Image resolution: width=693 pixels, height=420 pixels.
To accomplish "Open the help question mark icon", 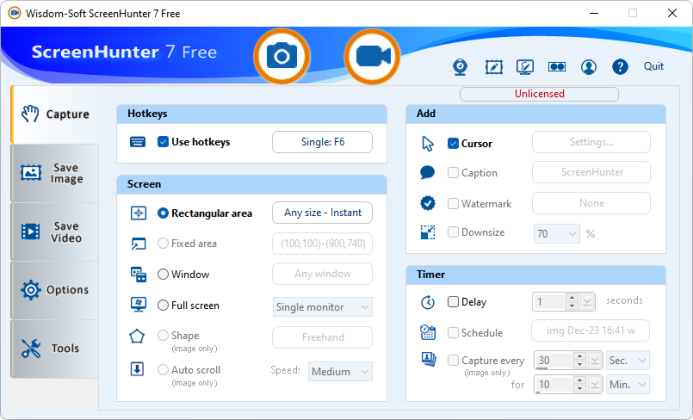I will (620, 67).
